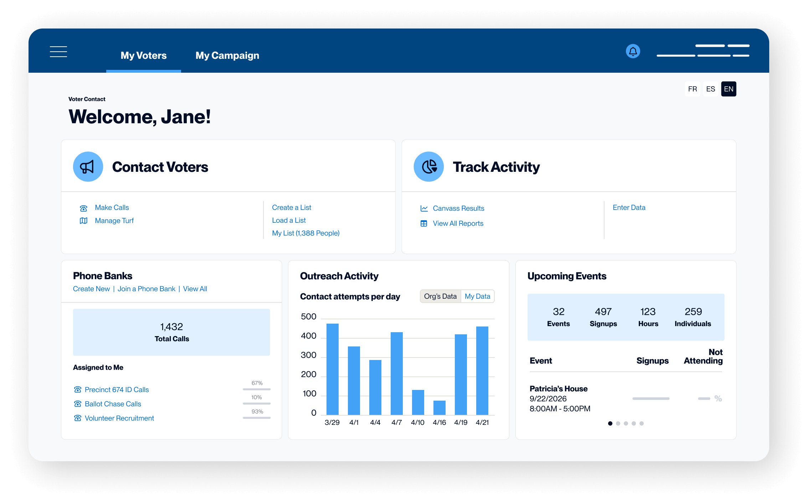Switch chart to Org's Data
The width and height of the screenshot is (812, 504).
[440, 296]
